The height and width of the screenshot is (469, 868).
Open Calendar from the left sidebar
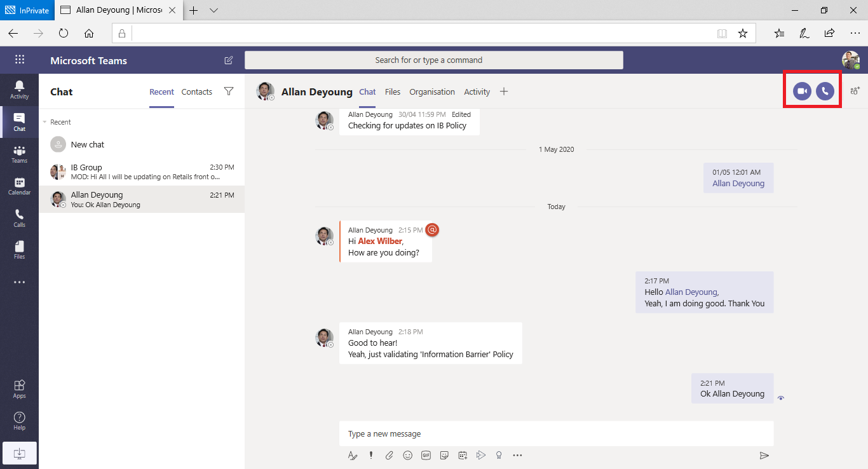pyautogui.click(x=19, y=186)
